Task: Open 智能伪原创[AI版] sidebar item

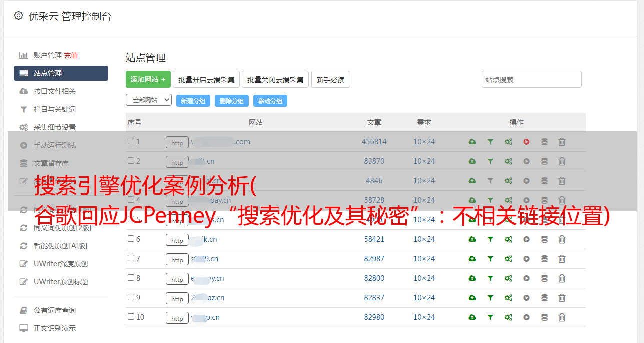Action: [61, 246]
